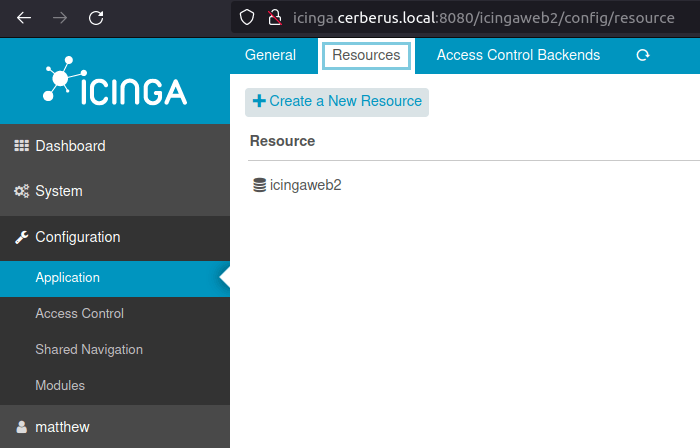Go to Shared Navigation

(115, 349)
